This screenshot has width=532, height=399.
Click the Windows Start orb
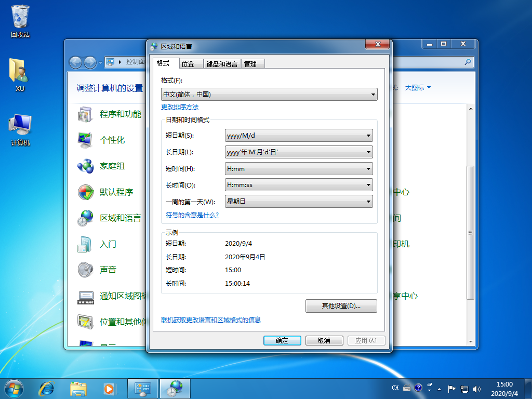pos(14,389)
